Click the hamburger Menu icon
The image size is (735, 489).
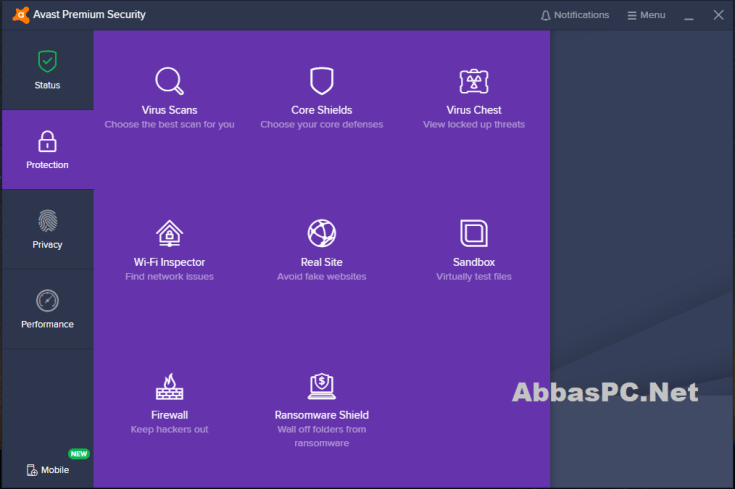point(632,15)
